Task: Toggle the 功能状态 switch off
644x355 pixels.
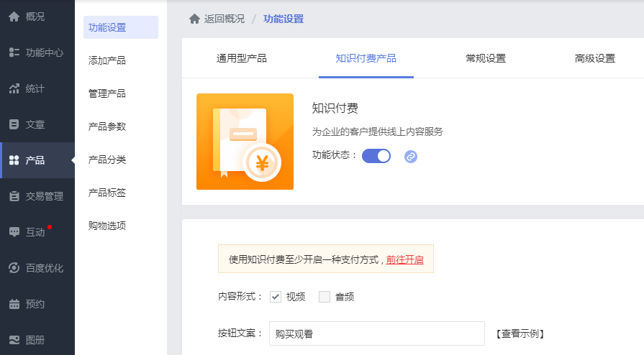Action: (376, 156)
